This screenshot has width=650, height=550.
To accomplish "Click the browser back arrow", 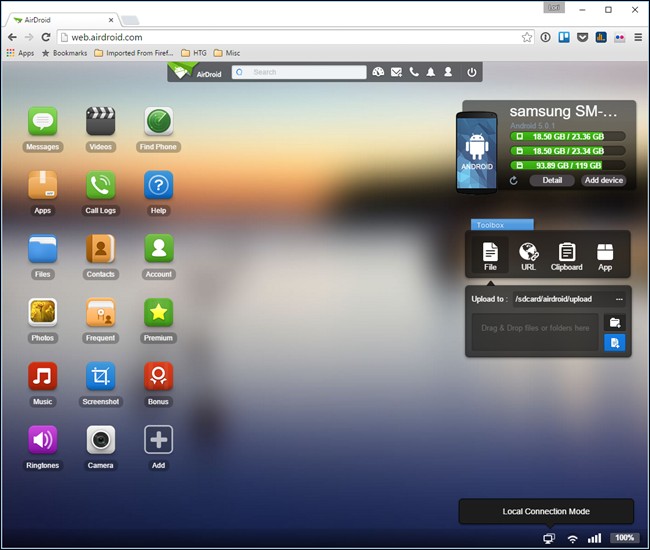I will click(12, 37).
